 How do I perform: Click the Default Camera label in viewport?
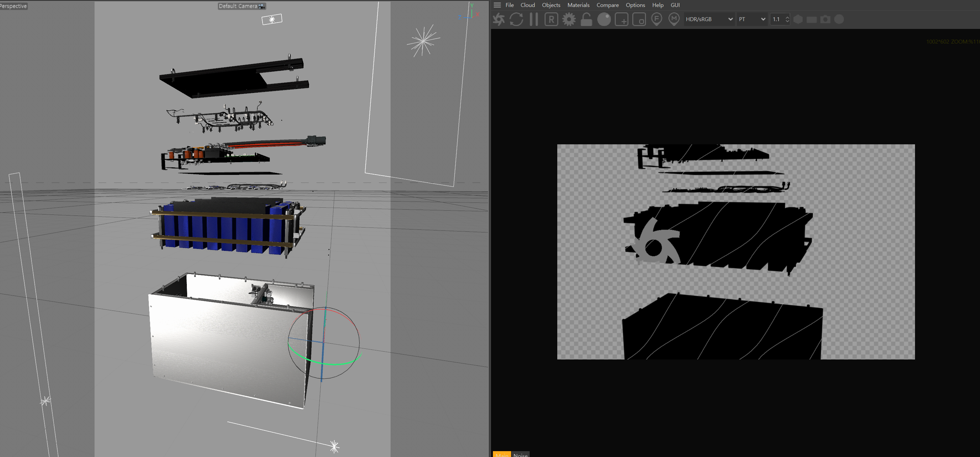click(238, 6)
